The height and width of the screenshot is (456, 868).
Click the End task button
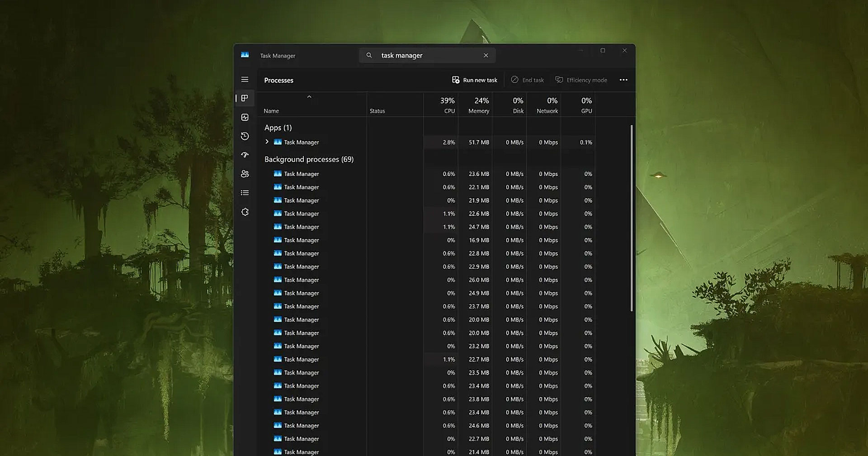527,80
